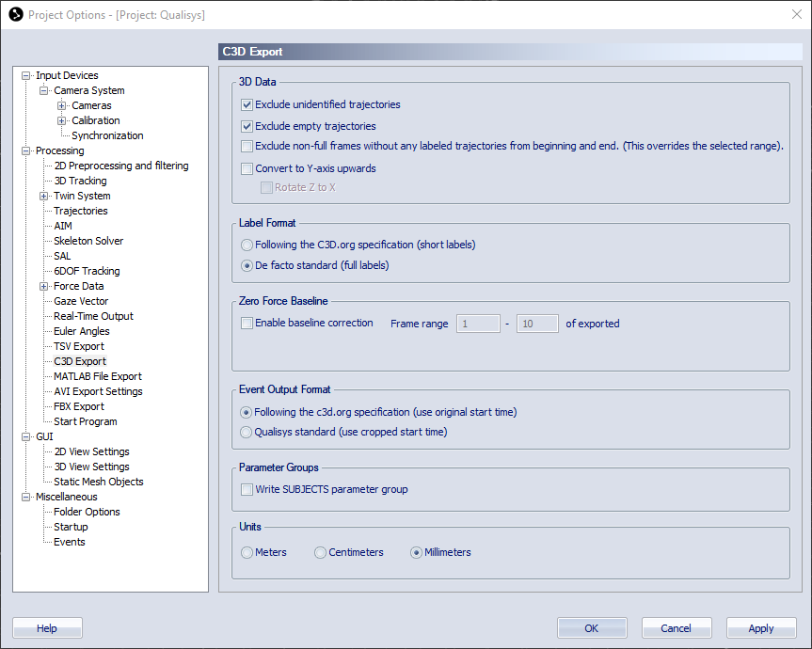Open AVI Export Settings page
Screen dimensions: 812x649
pyautogui.click(x=98, y=391)
